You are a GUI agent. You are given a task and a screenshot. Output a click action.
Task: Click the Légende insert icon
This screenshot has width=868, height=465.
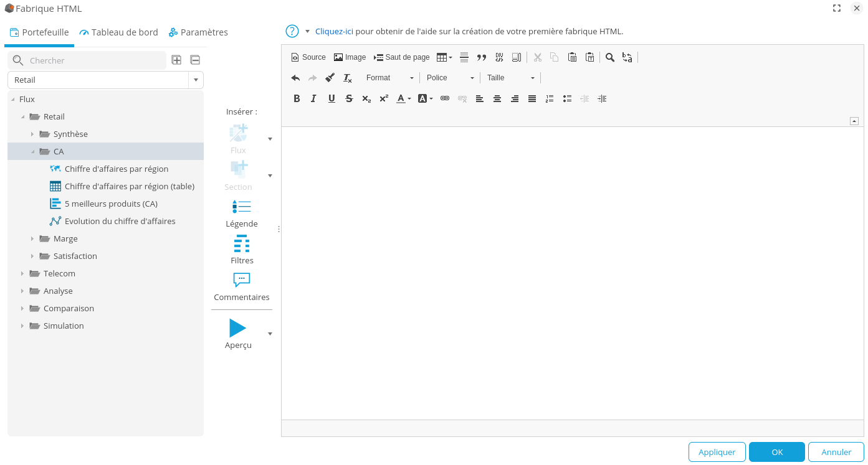click(x=241, y=207)
